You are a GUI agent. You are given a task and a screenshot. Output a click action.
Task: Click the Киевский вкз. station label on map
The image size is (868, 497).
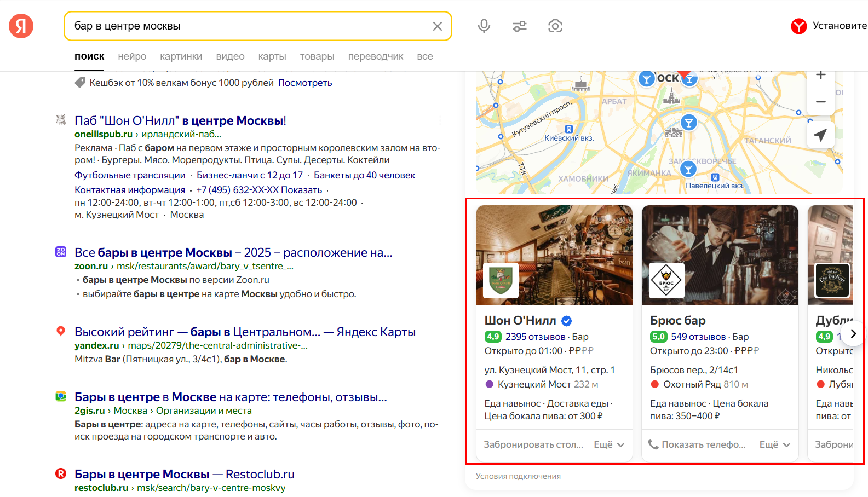[x=569, y=138]
